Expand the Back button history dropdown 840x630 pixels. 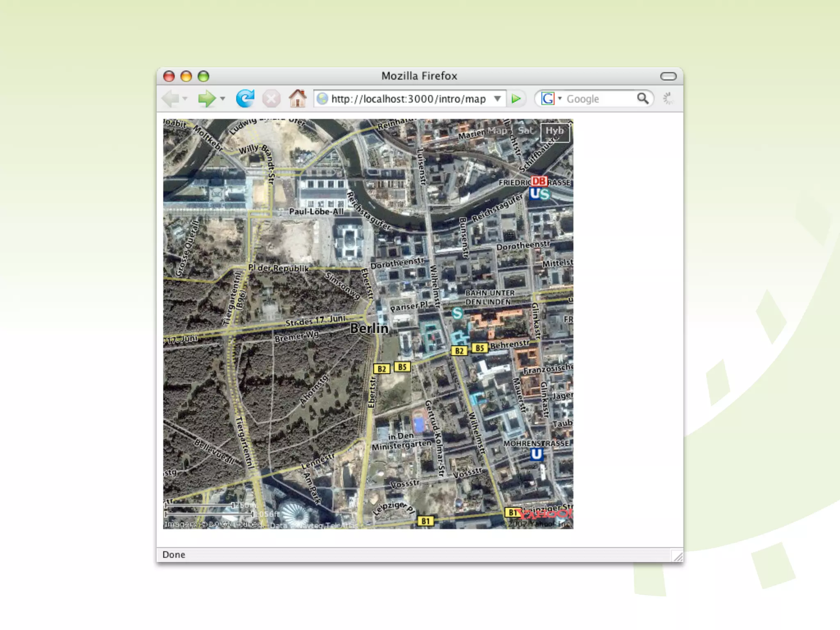pos(185,98)
